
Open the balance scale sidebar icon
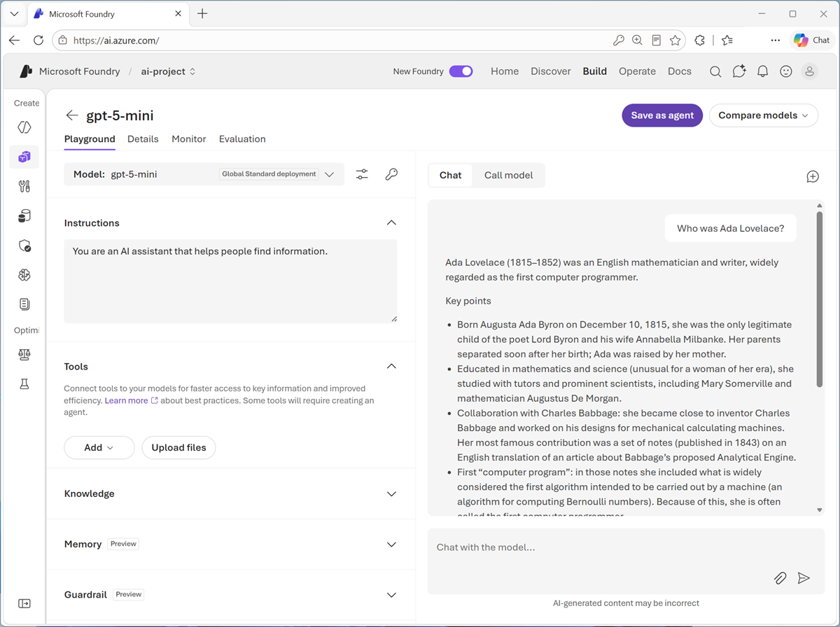click(x=24, y=355)
